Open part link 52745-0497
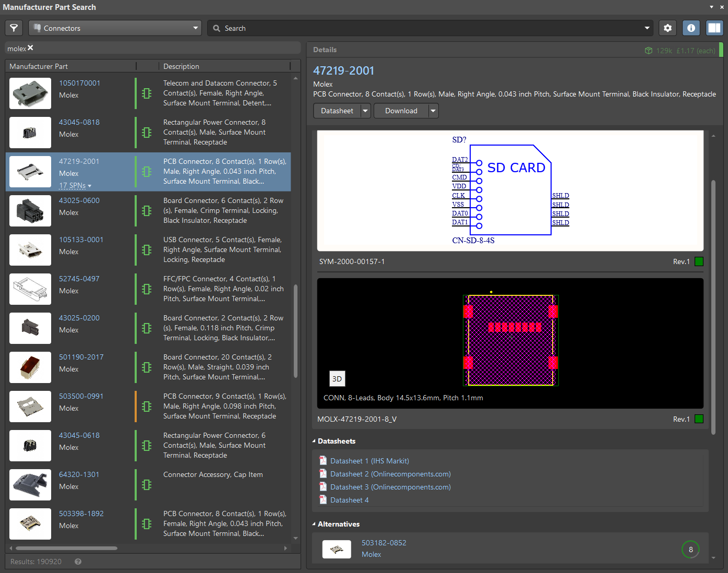 [79, 279]
